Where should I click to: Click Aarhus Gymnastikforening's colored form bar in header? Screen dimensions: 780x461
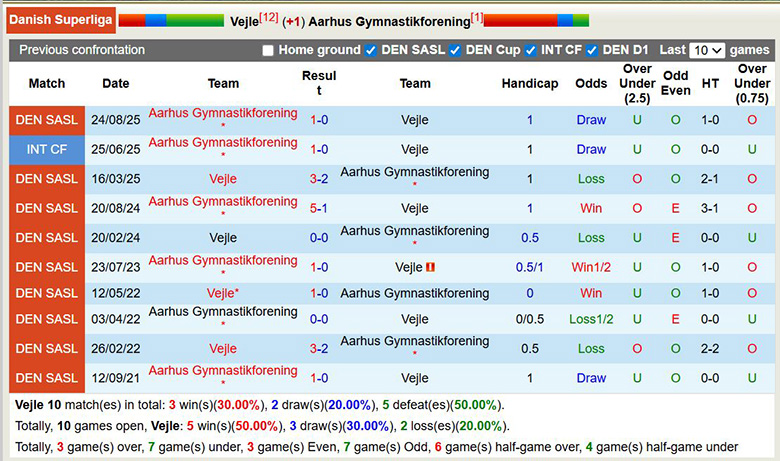click(x=536, y=20)
